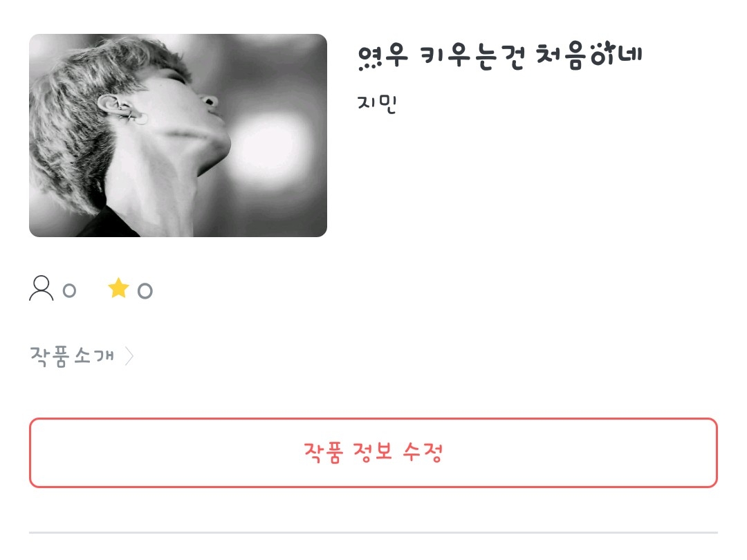
Task: Edit work info using the red outlined button
Action: tap(373, 453)
